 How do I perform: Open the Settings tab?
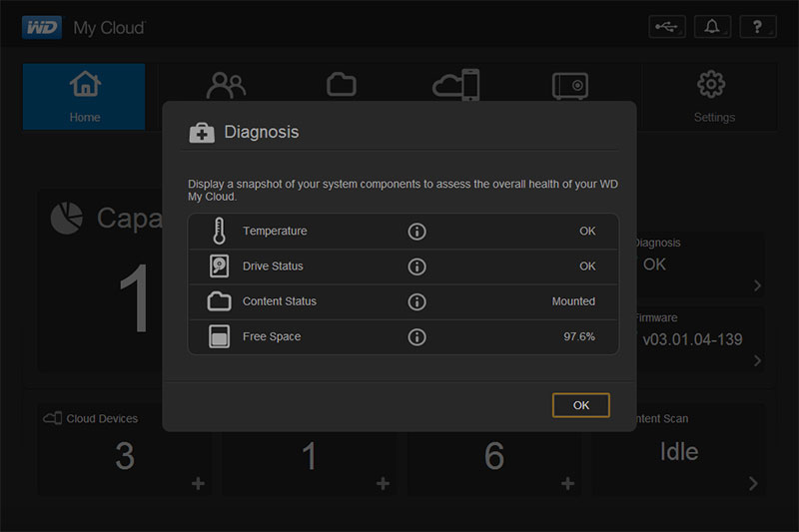point(711,97)
